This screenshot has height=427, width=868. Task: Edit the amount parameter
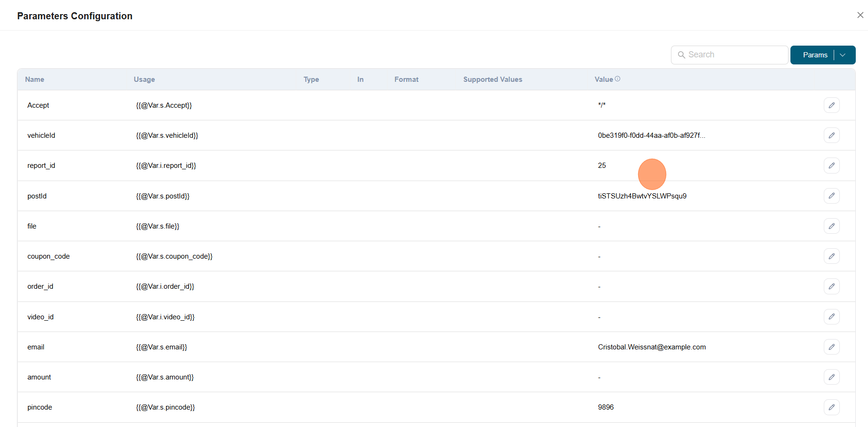pos(831,377)
